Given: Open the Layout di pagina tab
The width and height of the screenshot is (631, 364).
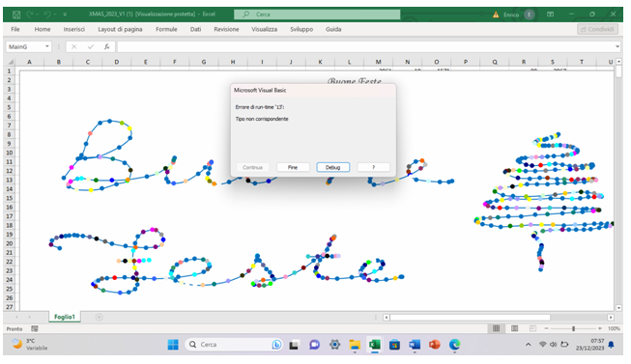Looking at the screenshot, I should [x=120, y=29].
